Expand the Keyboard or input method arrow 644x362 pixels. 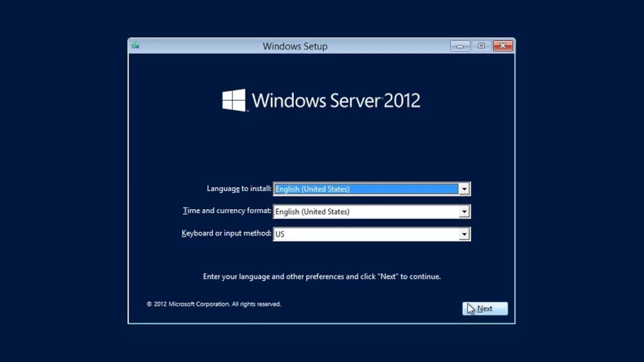coord(464,234)
